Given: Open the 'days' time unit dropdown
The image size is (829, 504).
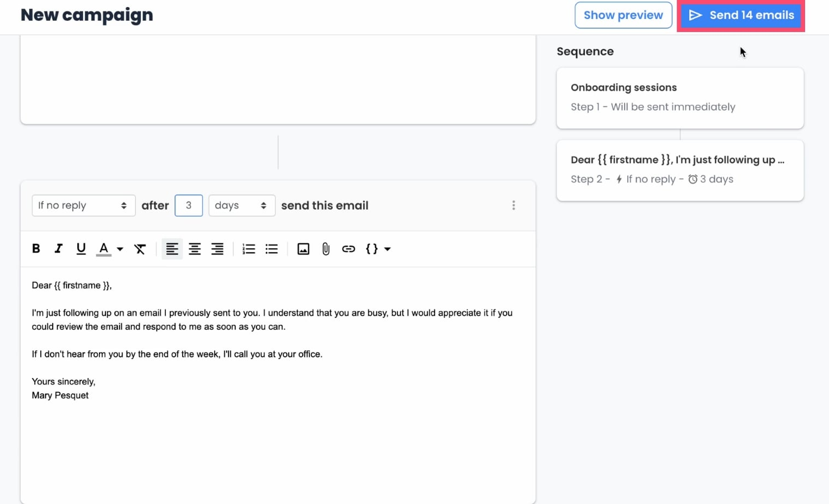Looking at the screenshot, I should point(242,205).
